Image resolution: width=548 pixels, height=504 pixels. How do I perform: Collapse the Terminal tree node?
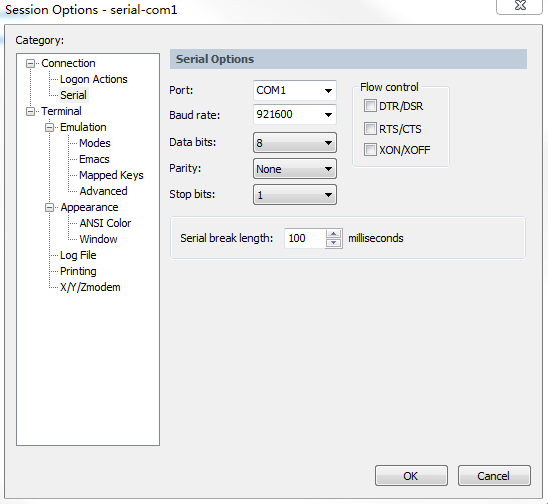pos(30,111)
